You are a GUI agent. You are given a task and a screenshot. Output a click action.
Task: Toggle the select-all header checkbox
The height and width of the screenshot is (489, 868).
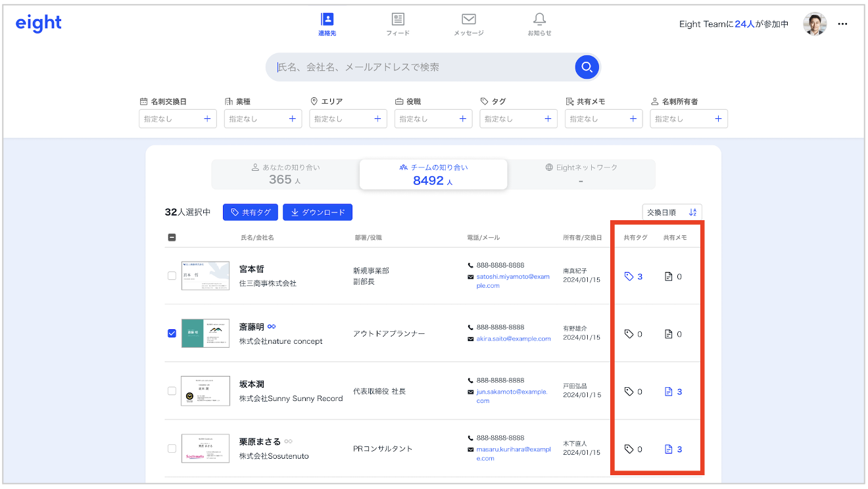point(172,237)
